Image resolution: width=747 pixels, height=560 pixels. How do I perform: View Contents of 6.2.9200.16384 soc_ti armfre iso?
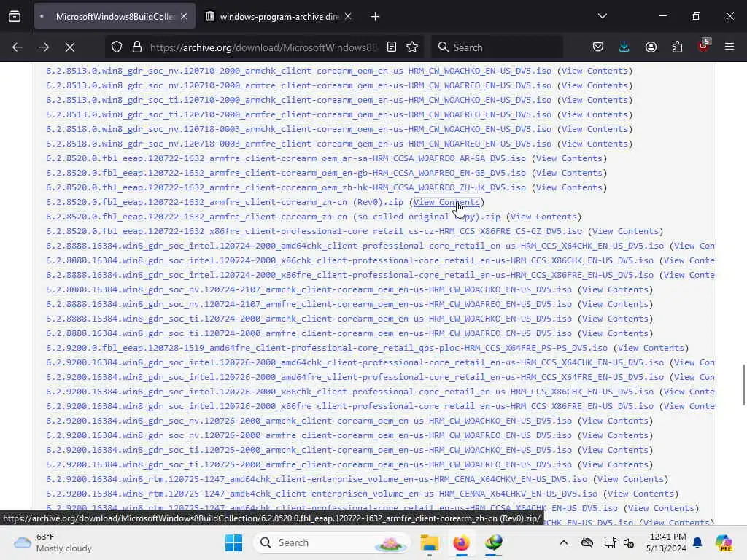coord(615,464)
